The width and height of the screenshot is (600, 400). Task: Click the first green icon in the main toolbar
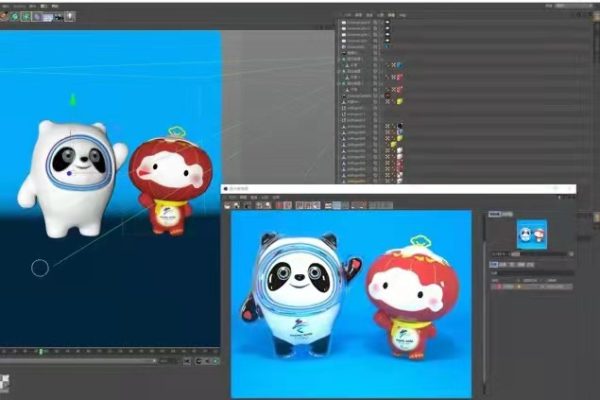click(x=15, y=16)
